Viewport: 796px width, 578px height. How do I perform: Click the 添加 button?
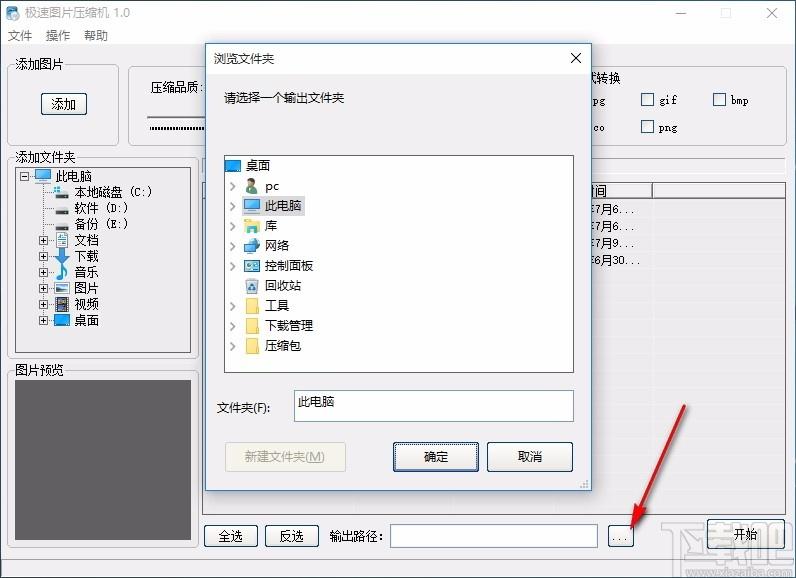pos(64,104)
